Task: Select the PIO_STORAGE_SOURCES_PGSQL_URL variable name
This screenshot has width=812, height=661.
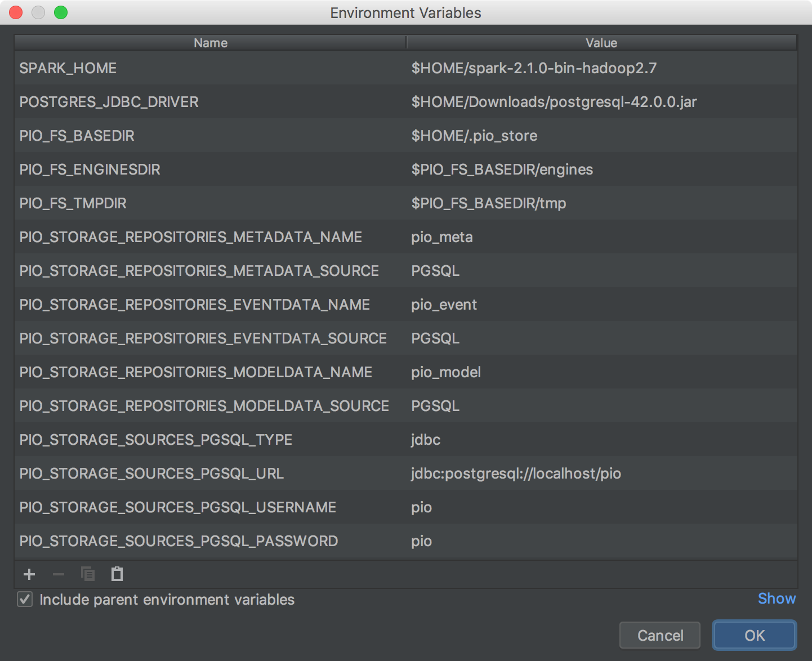Action: (x=151, y=474)
